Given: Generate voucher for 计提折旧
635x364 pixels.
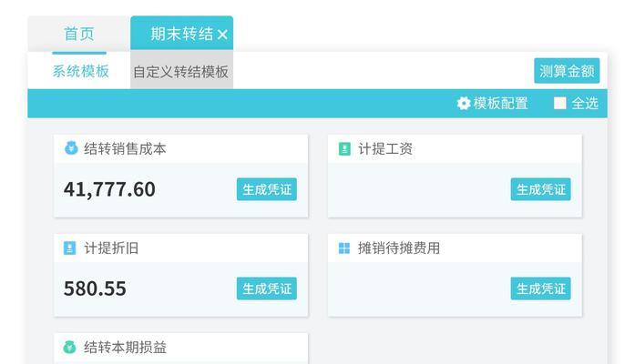Looking at the screenshot, I should [267, 288].
